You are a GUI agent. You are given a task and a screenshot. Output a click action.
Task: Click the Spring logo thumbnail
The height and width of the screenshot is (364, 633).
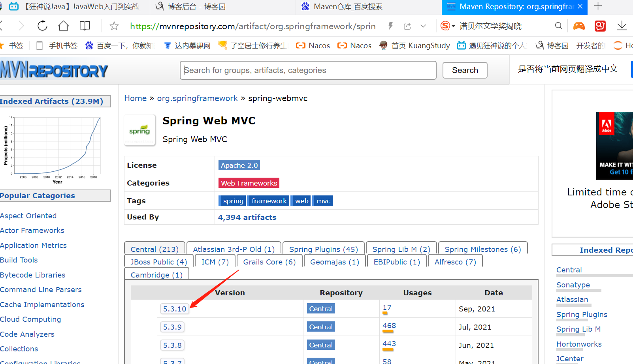pyautogui.click(x=140, y=130)
